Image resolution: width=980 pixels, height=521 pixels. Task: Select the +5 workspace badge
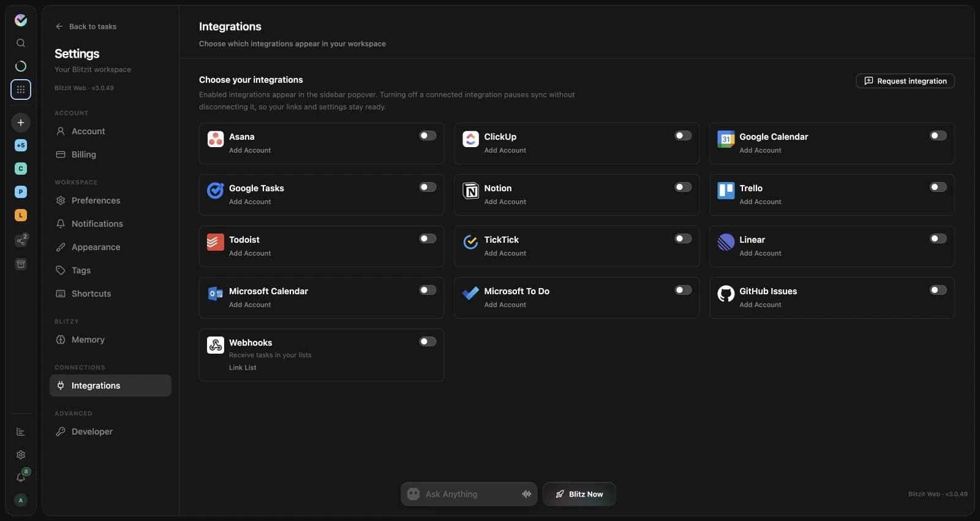pyautogui.click(x=21, y=145)
